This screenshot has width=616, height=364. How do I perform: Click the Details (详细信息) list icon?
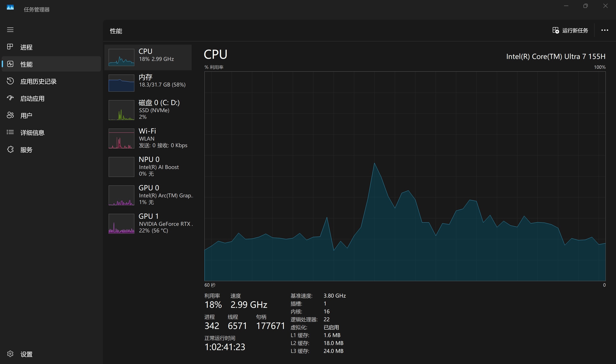click(x=10, y=132)
